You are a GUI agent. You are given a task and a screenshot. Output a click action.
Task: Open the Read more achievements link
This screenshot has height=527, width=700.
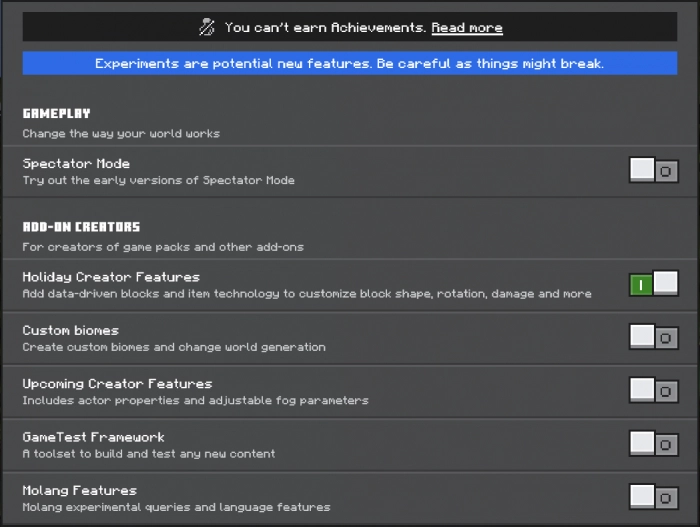tap(466, 28)
